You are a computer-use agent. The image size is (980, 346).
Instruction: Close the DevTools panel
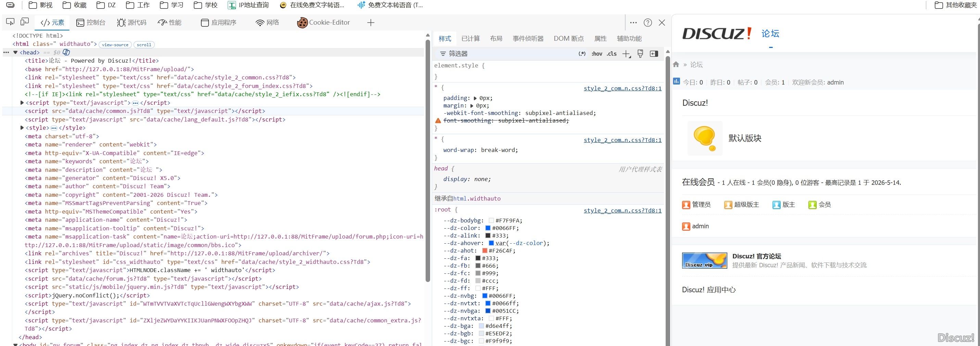[662, 23]
